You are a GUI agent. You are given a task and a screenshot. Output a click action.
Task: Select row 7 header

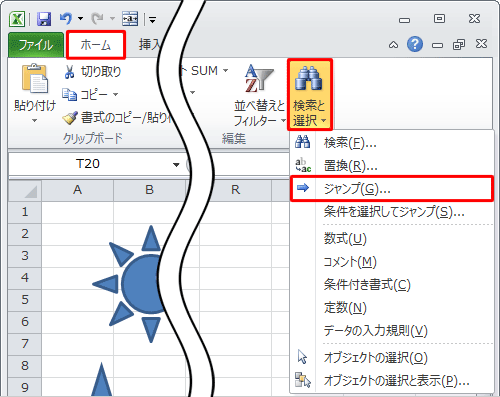[25, 344]
